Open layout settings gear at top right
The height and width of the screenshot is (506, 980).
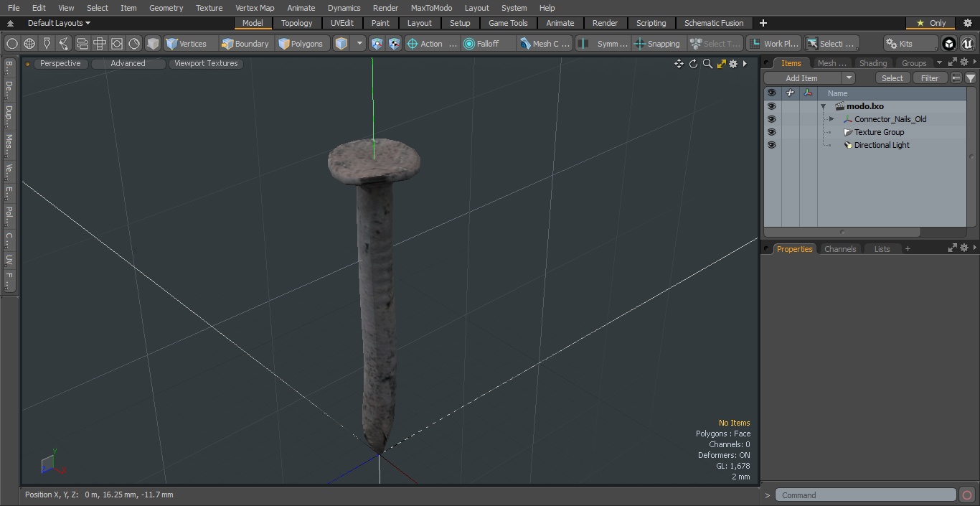point(967,23)
